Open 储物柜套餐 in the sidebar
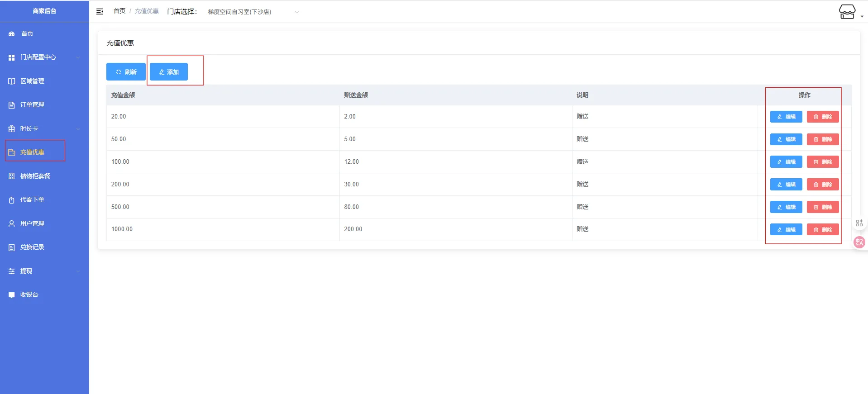This screenshot has height=394, width=868. pyautogui.click(x=35, y=176)
